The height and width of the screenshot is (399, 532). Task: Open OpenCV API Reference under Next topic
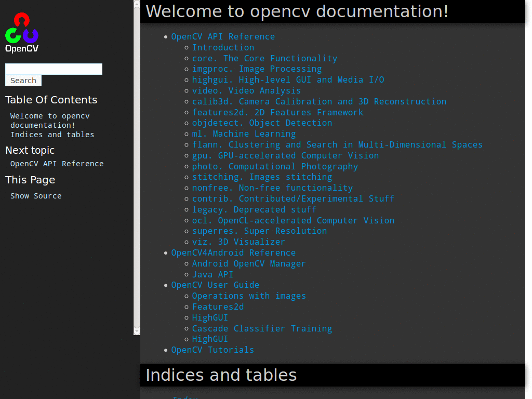click(x=57, y=163)
